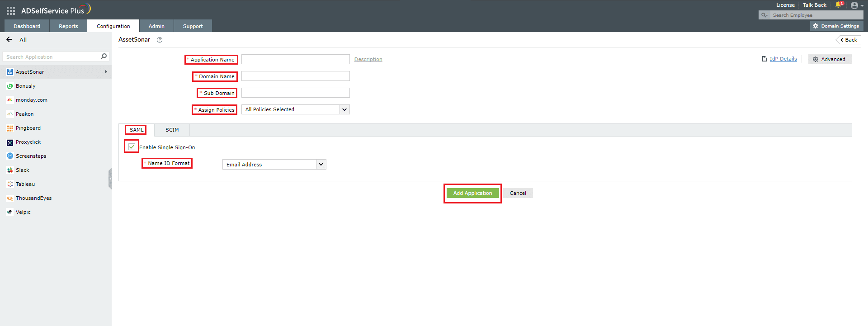Select Peakon in the application list

point(56,114)
